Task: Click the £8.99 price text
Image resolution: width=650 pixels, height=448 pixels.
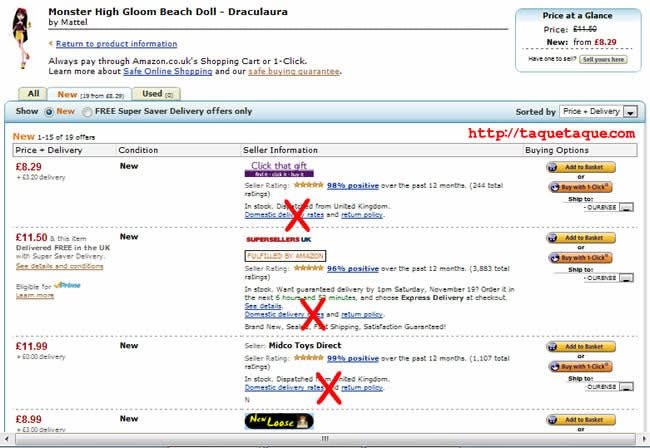Action: (x=29, y=419)
